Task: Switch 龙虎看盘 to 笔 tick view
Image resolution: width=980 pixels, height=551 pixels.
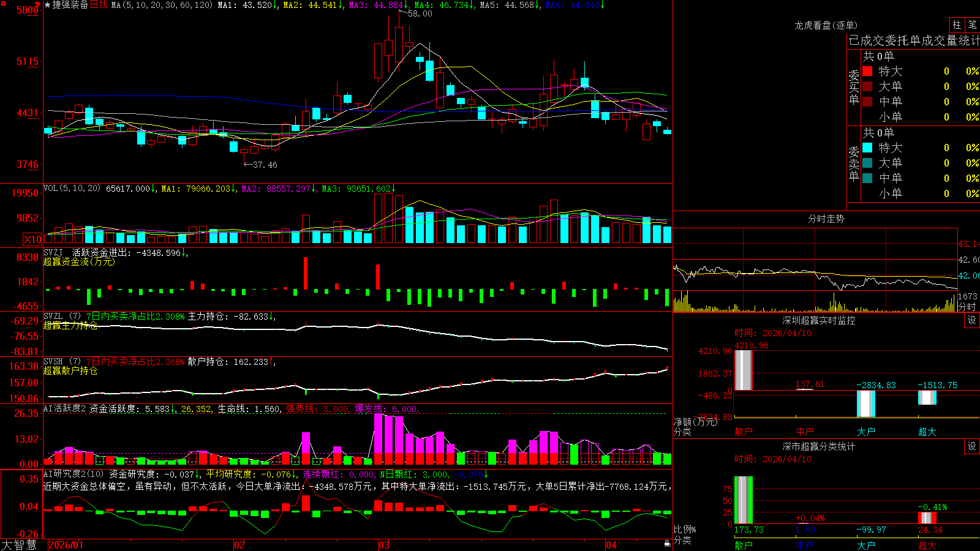Action: point(972,24)
